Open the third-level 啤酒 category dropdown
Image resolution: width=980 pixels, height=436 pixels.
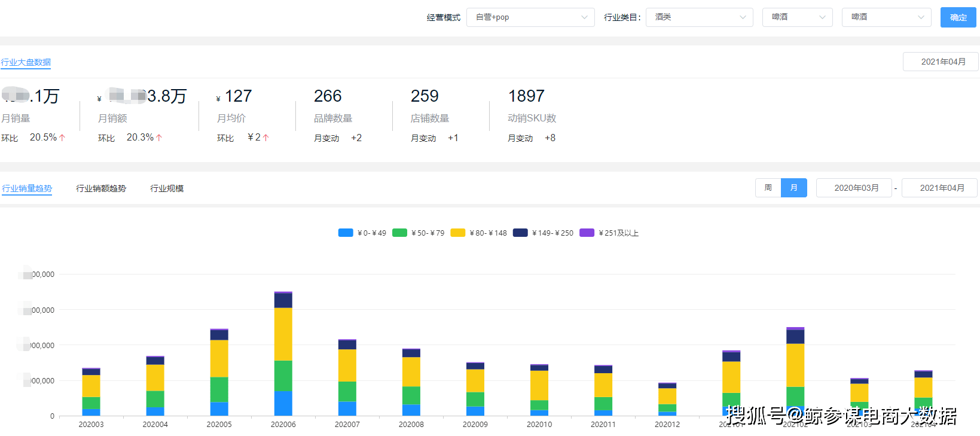tap(886, 17)
